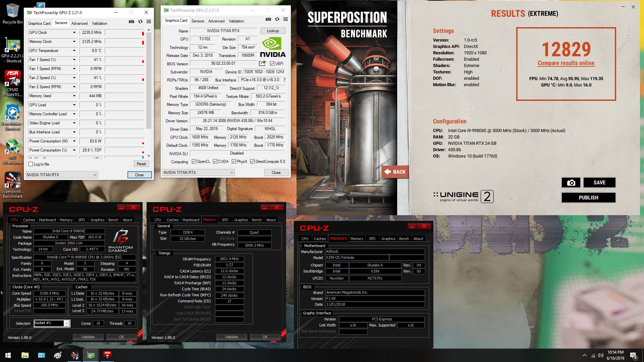644x362 pixels.
Task: Take screenshot with Superposition camera button
Action: [571, 183]
